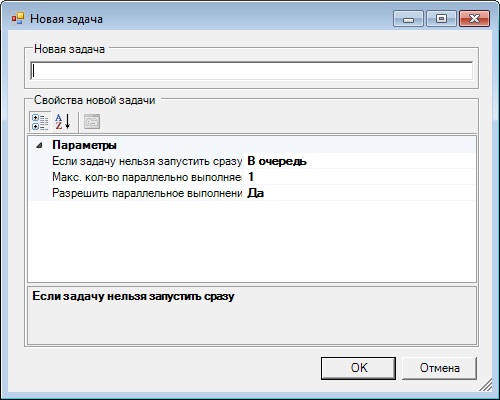
Task: Select the Макс. кол-во параллельно row label
Action: (x=147, y=177)
